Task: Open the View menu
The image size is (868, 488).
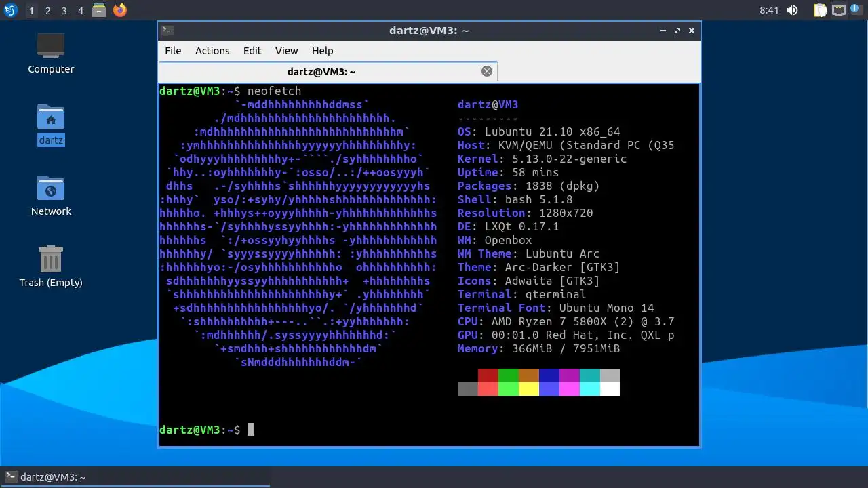Action: [286, 51]
